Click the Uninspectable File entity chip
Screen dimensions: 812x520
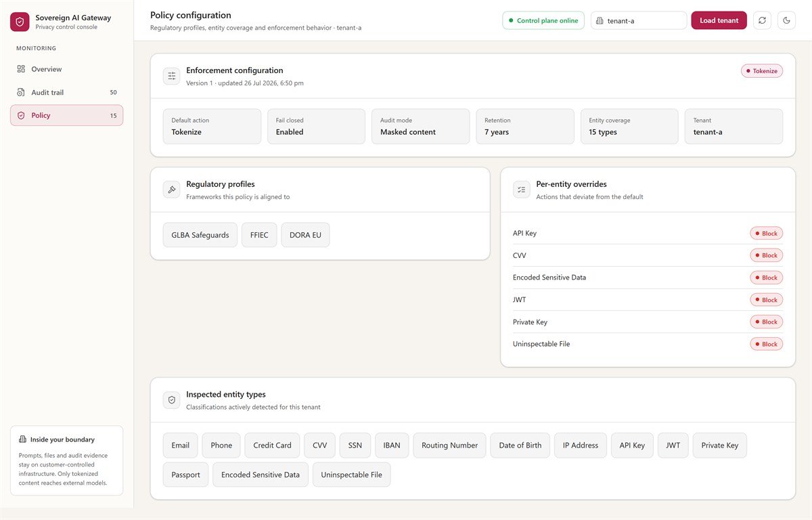point(352,475)
